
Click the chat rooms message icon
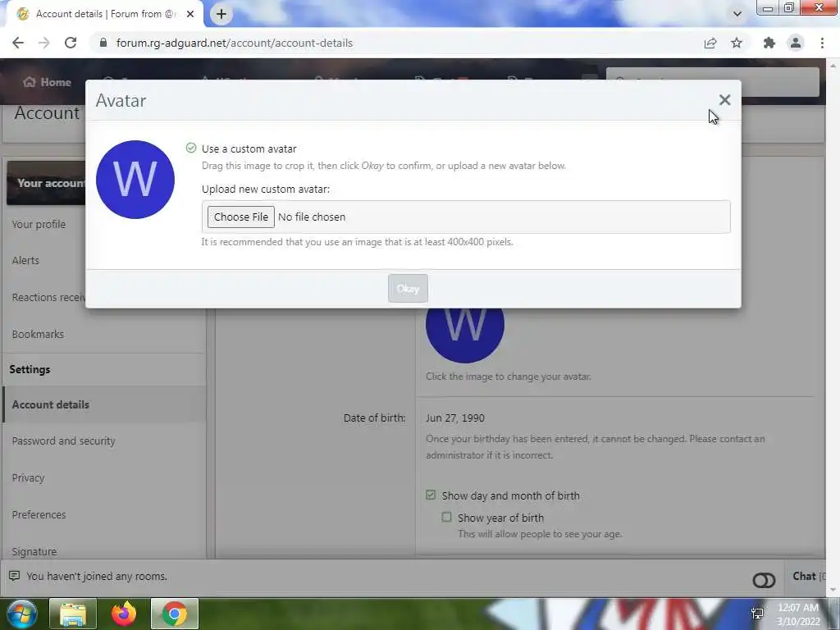click(15, 577)
